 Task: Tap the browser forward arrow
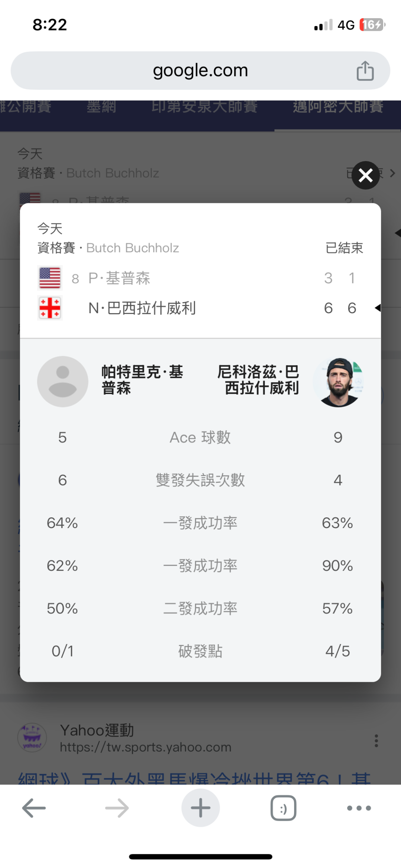click(117, 808)
